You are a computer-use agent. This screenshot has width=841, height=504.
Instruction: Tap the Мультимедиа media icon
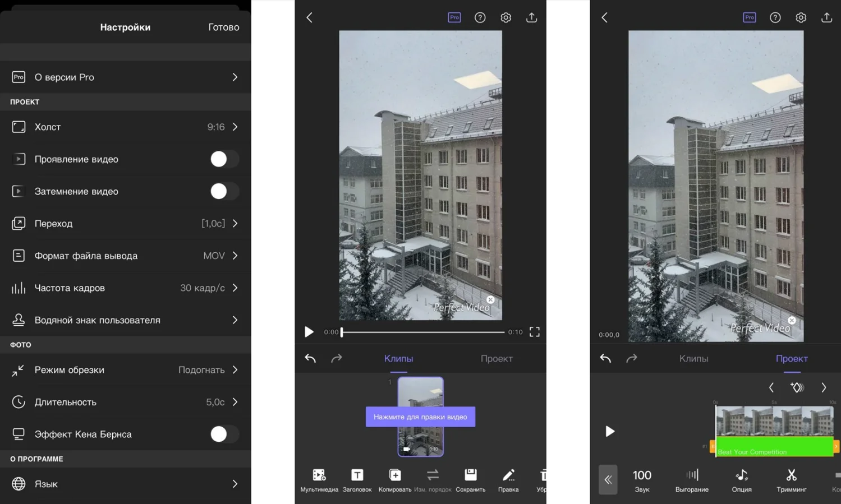[319, 475]
